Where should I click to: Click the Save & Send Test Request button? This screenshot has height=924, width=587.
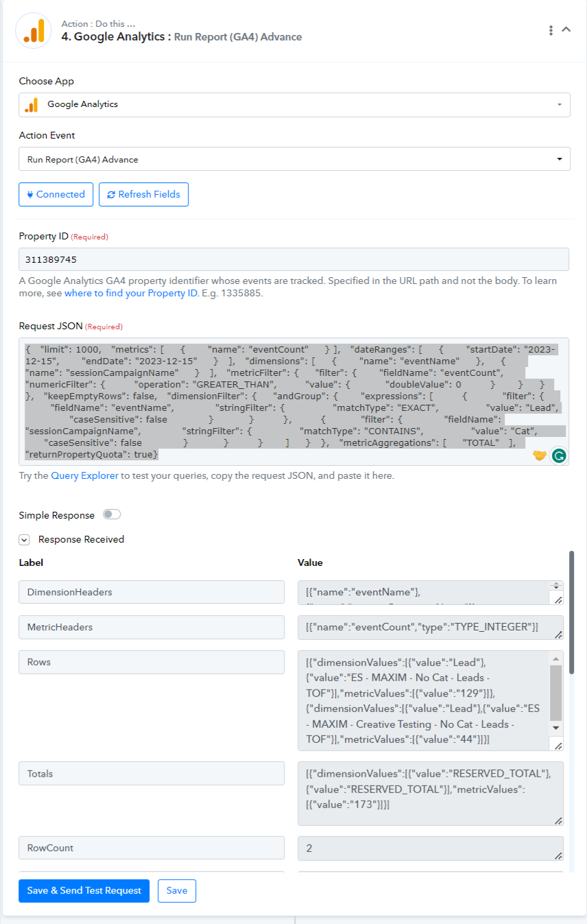[84, 890]
